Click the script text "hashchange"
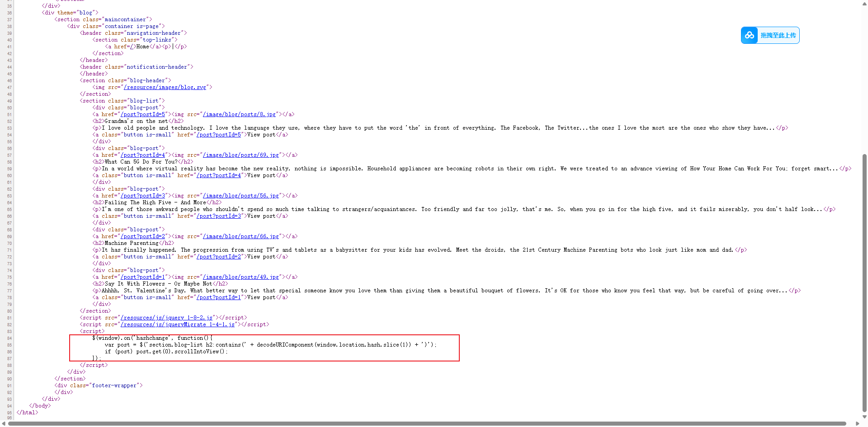This screenshot has height=427, width=868. [x=152, y=338]
